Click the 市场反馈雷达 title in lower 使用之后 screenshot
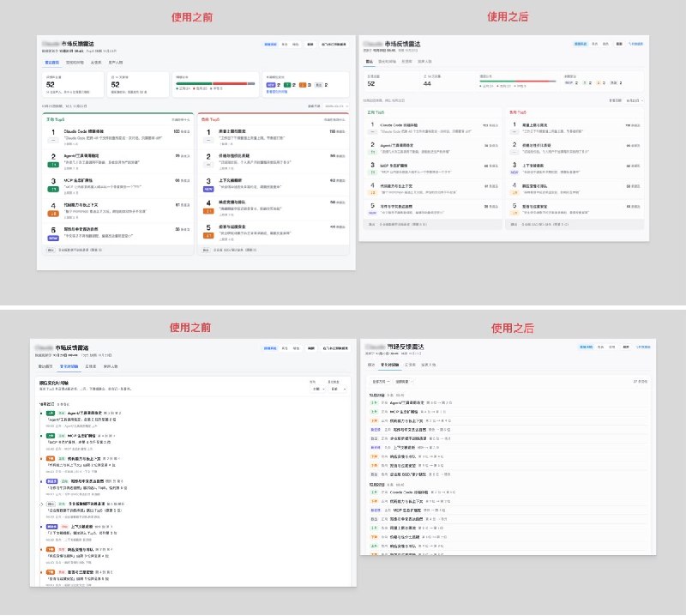 pyautogui.click(x=405, y=347)
